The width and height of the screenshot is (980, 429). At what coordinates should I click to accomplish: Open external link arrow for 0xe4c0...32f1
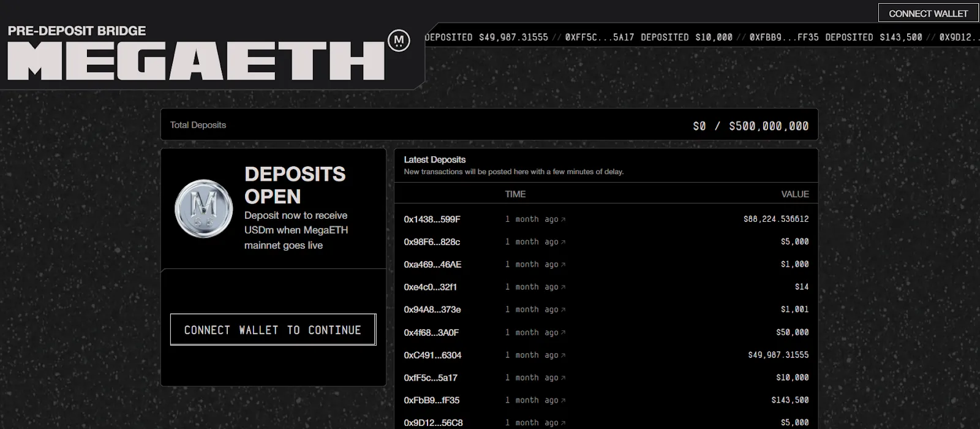[x=563, y=287]
